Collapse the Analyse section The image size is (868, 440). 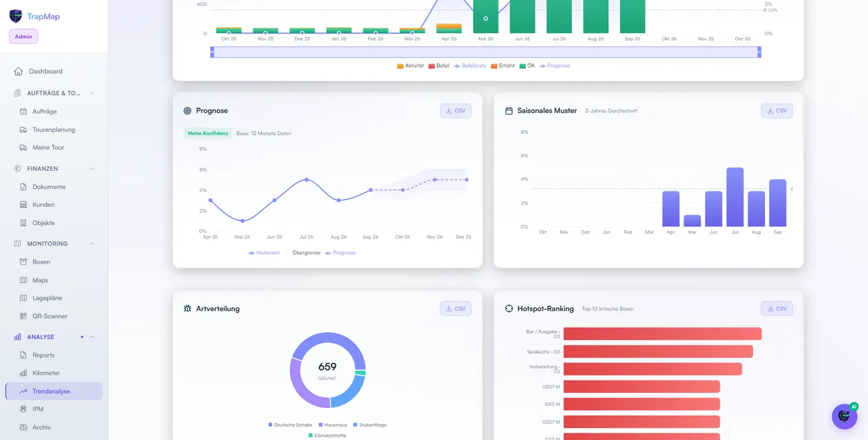pos(92,337)
